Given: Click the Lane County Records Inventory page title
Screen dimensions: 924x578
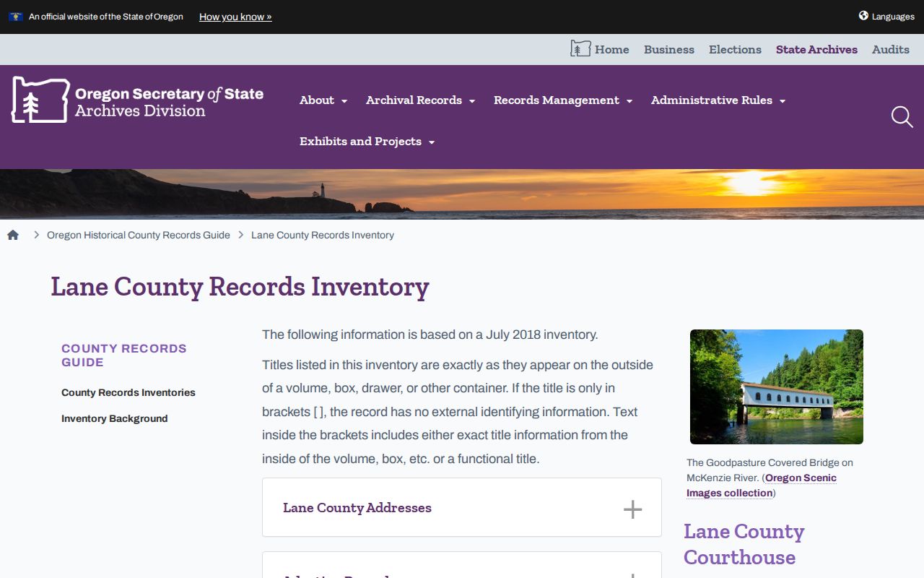Looking at the screenshot, I should 240,287.
